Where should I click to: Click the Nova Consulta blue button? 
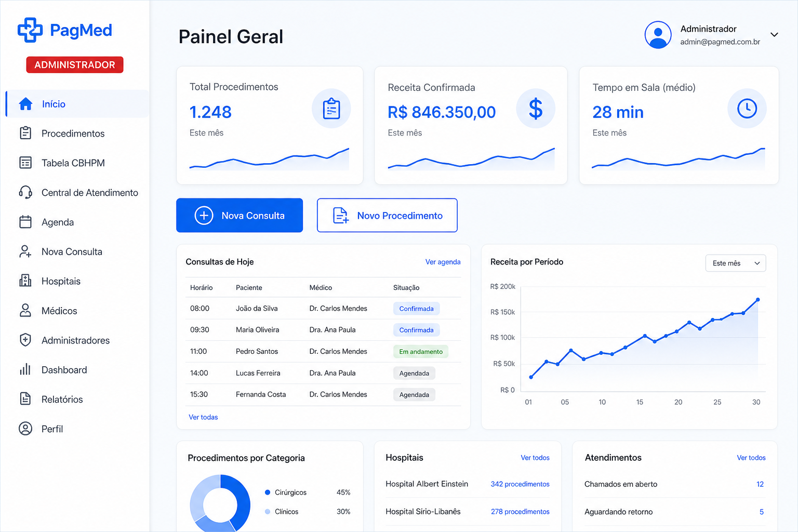coord(240,215)
